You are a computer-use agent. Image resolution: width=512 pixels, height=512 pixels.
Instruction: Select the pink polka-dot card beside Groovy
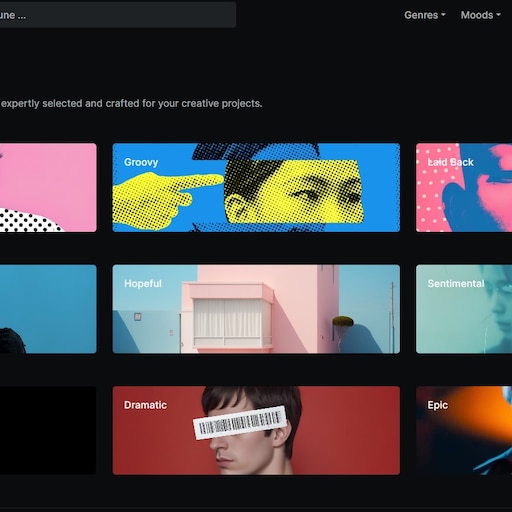(48, 187)
